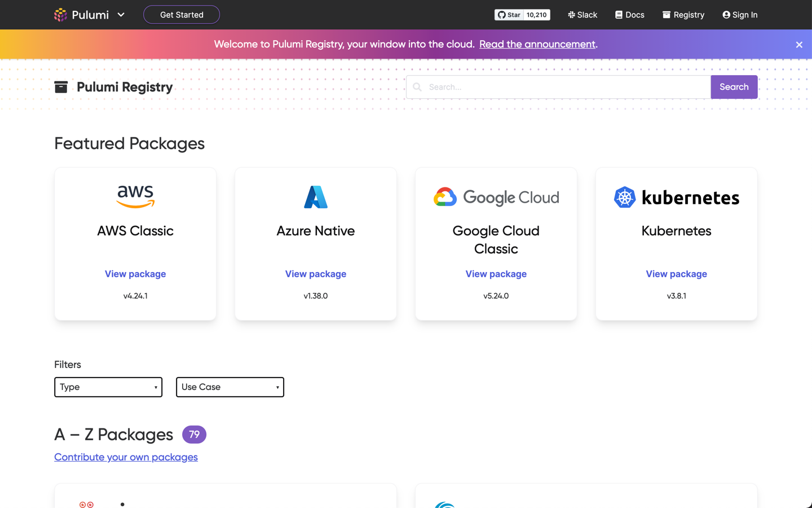Click the Azure Native title

[x=316, y=231]
